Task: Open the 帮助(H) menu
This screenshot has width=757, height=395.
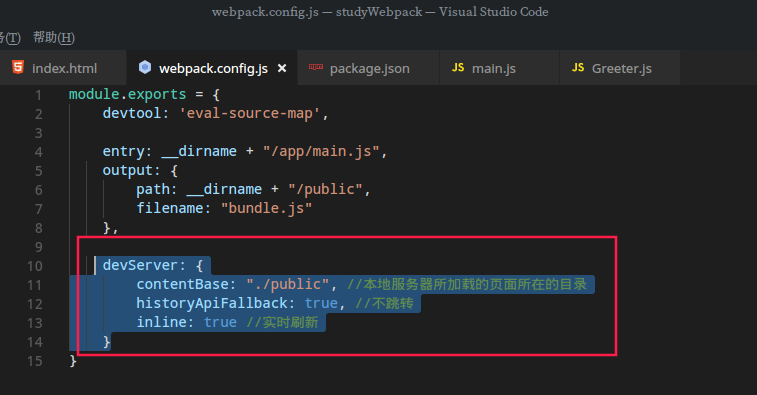Action: coord(54,37)
